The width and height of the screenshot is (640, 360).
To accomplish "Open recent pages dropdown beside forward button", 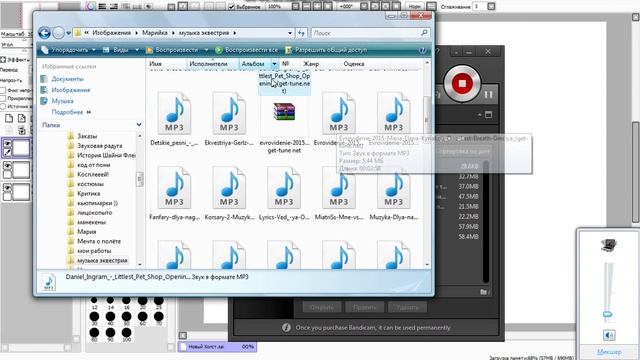I will [x=69, y=33].
